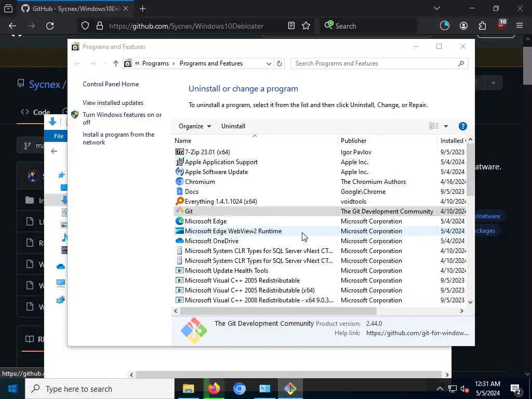The height and width of the screenshot is (399, 532).
Task: Sort by the Name column header
Action: (x=255, y=140)
